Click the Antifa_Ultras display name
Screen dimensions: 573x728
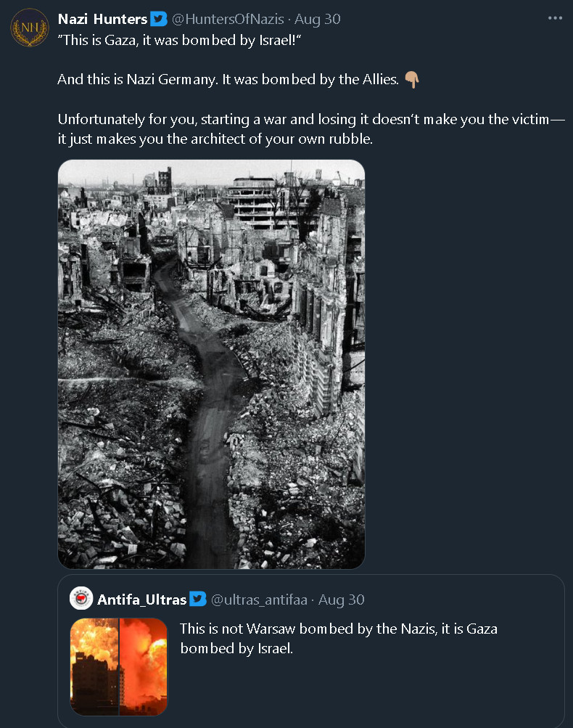pyautogui.click(x=142, y=600)
